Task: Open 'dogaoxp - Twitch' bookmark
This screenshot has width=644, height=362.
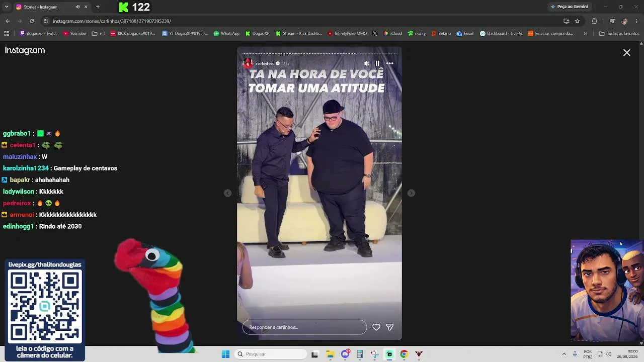Action: 39,34
